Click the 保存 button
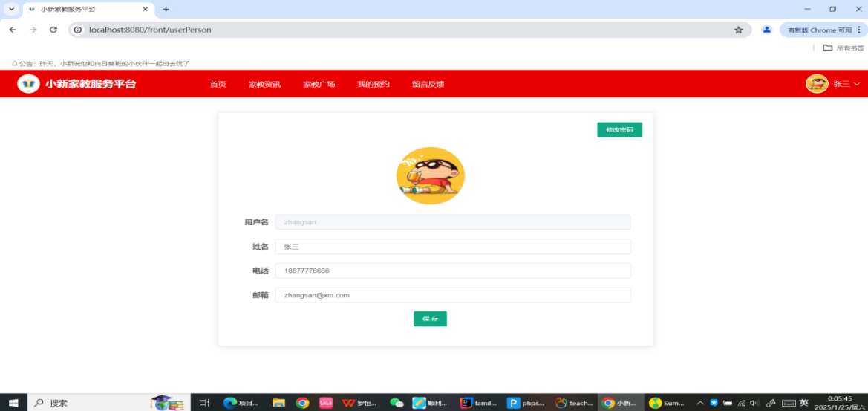This screenshot has width=868, height=411. click(430, 319)
